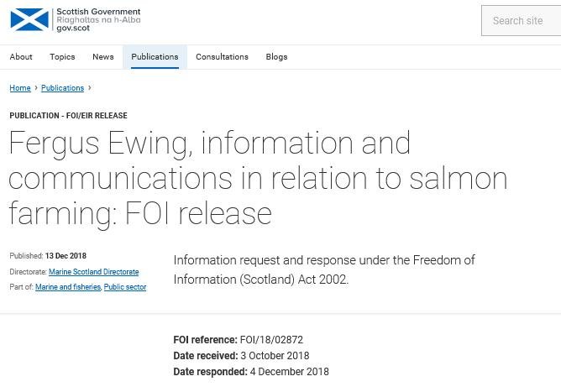Click the published date 13 Dec 2018
561x392 pixels.
tap(66, 256)
